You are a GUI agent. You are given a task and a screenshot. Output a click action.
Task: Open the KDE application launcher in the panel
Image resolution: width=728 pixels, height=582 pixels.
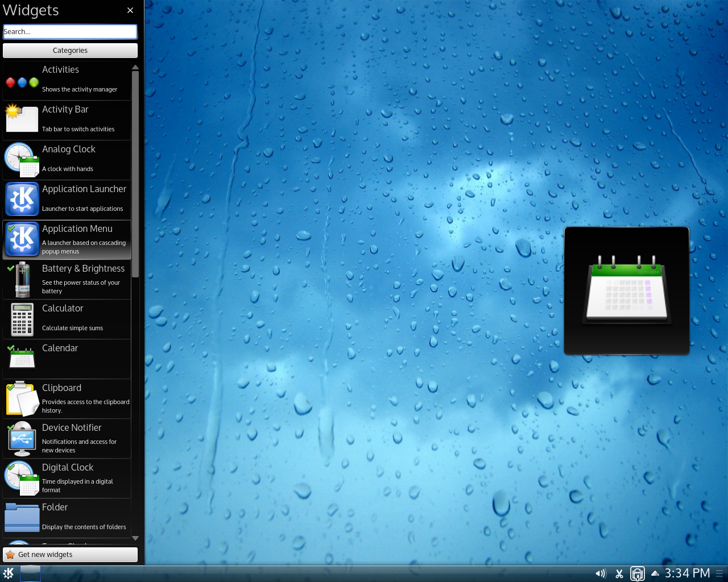point(9,573)
